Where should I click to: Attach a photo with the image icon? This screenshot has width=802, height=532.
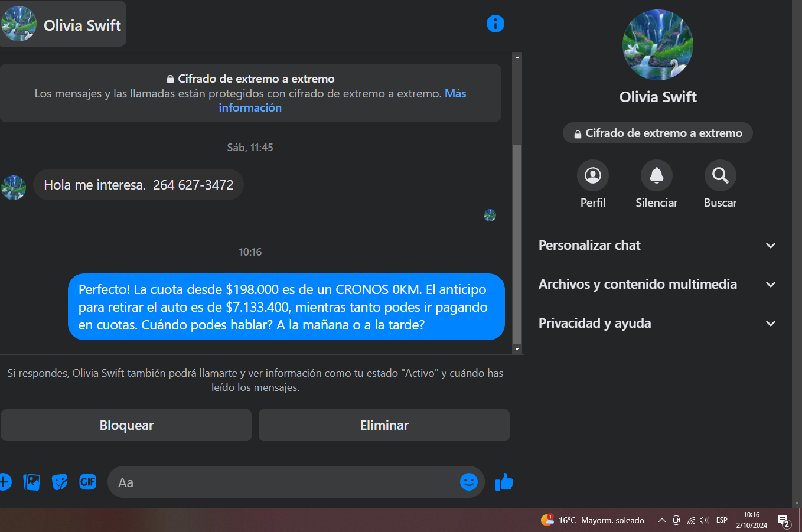31,482
